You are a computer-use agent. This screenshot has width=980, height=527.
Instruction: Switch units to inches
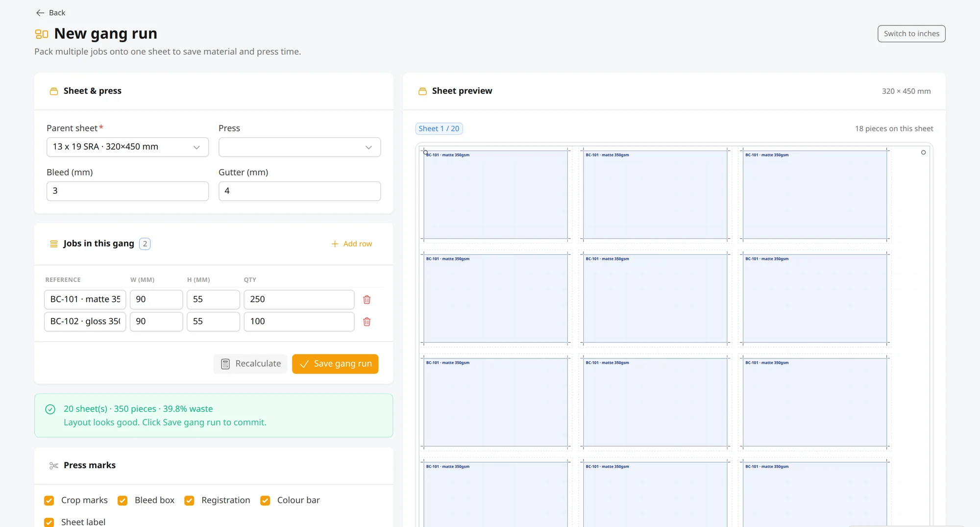(911, 34)
